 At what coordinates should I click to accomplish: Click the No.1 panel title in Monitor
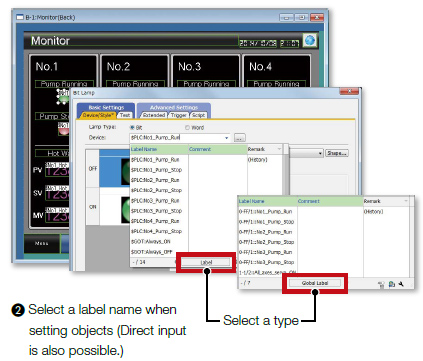[x=47, y=67]
